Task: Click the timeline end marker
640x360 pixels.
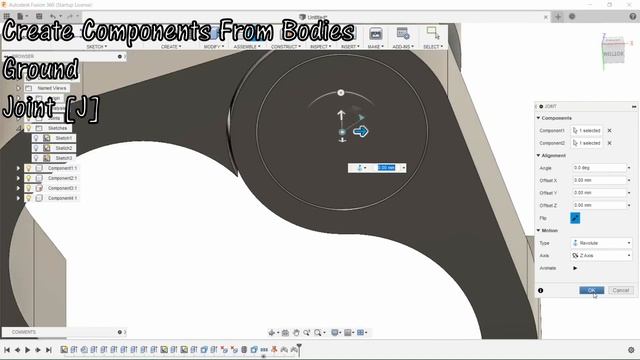Action: pos(299,349)
